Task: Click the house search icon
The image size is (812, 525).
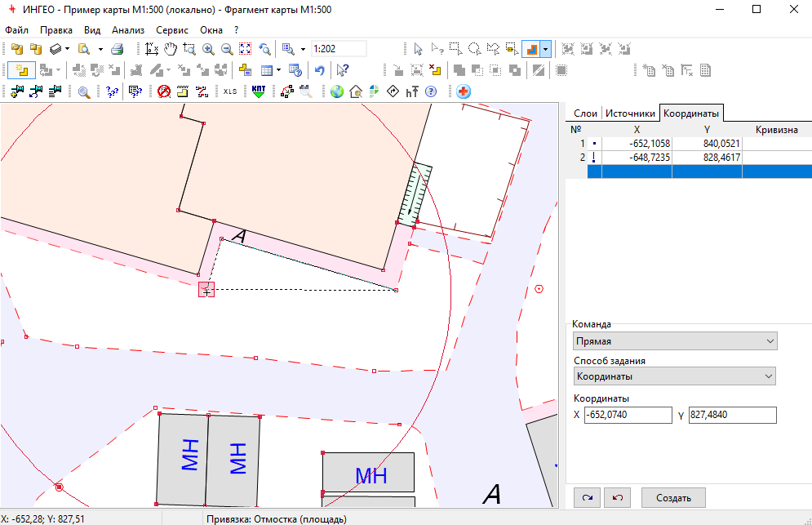Action: (356, 91)
